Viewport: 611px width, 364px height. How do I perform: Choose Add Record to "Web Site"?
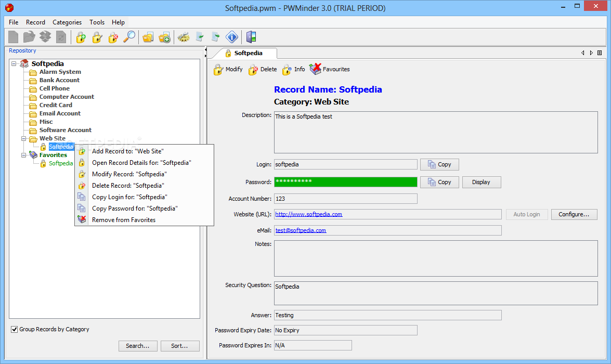(x=144, y=151)
